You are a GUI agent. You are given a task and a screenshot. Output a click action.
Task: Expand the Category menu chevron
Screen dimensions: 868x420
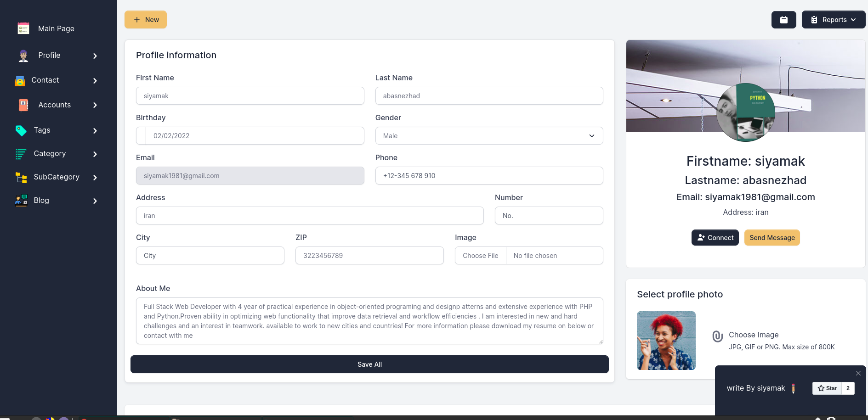pyautogui.click(x=95, y=154)
